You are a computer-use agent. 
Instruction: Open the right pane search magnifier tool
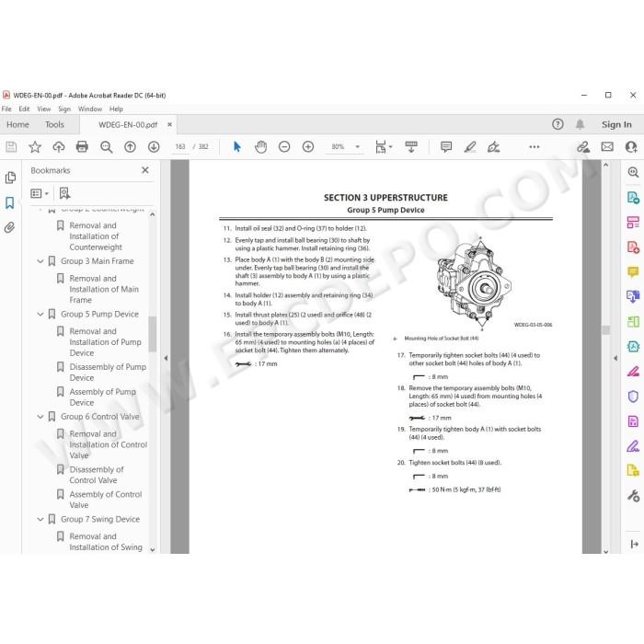[x=633, y=172]
